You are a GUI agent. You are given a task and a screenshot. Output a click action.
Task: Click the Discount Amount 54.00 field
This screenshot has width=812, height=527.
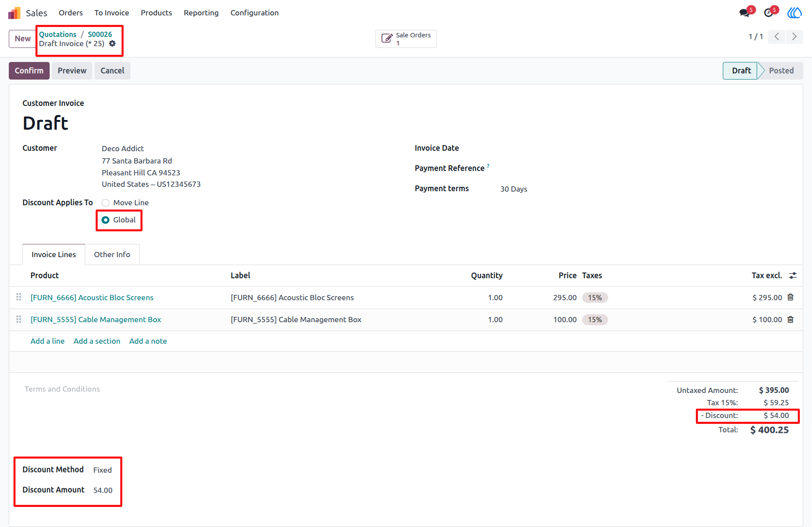[103, 490]
